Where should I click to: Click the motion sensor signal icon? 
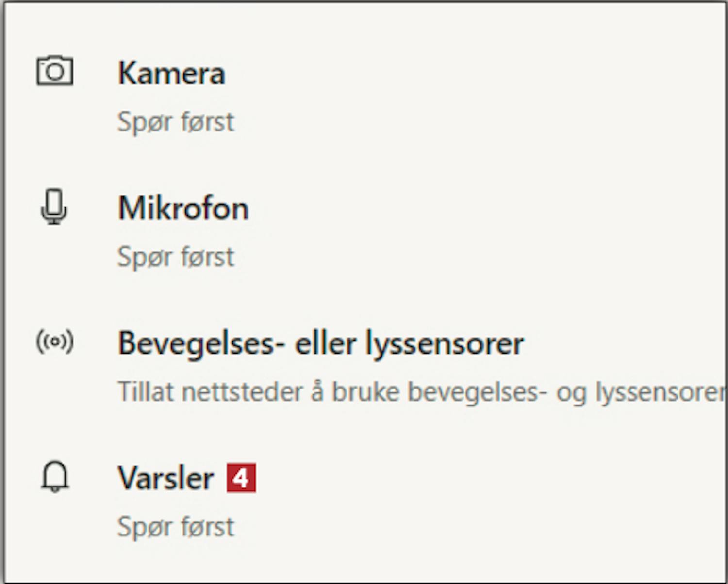coord(55,341)
